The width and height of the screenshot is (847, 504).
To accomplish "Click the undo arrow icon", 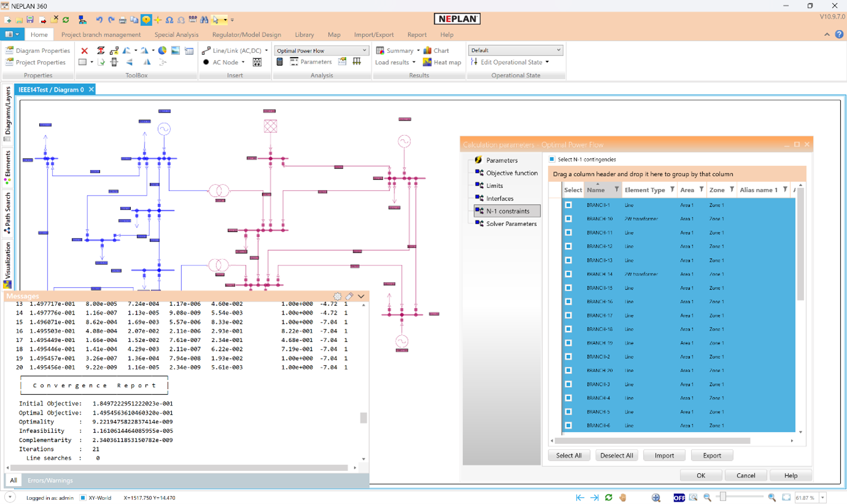I will point(99,20).
